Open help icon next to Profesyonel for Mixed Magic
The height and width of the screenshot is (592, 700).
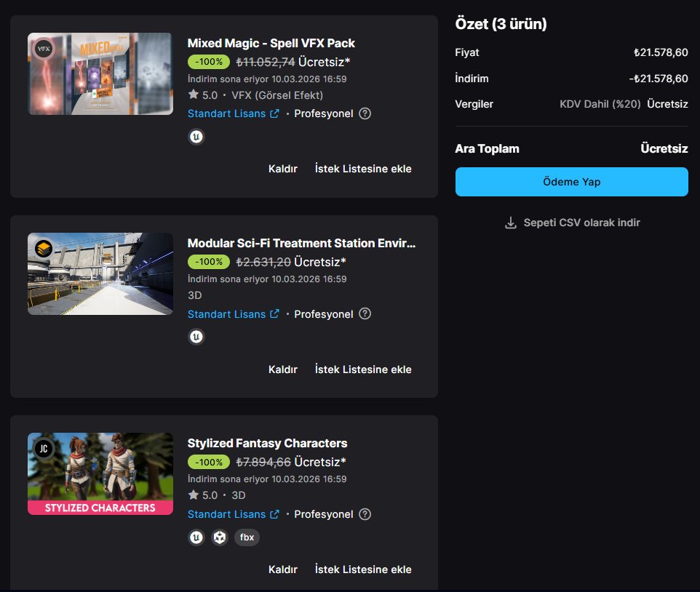[365, 113]
